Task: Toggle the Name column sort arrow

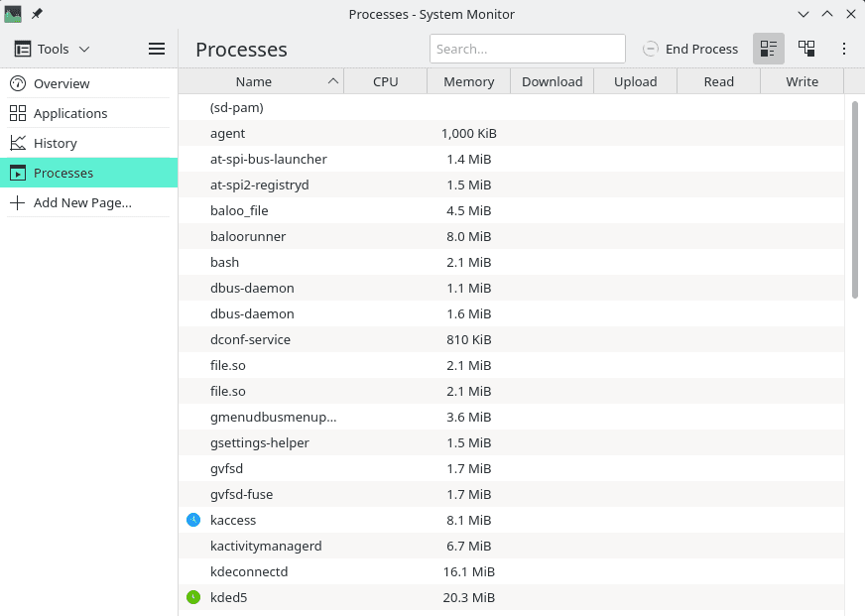Action: click(x=334, y=80)
